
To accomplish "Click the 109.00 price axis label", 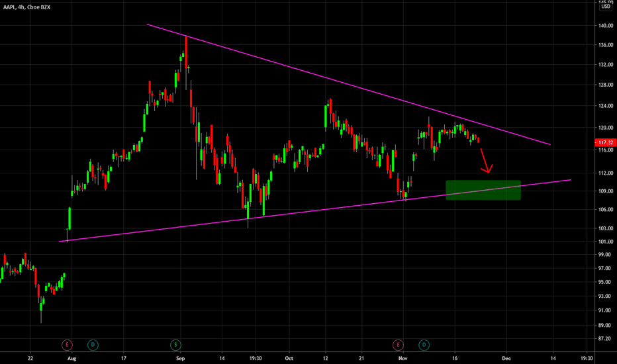I will tap(606, 191).
